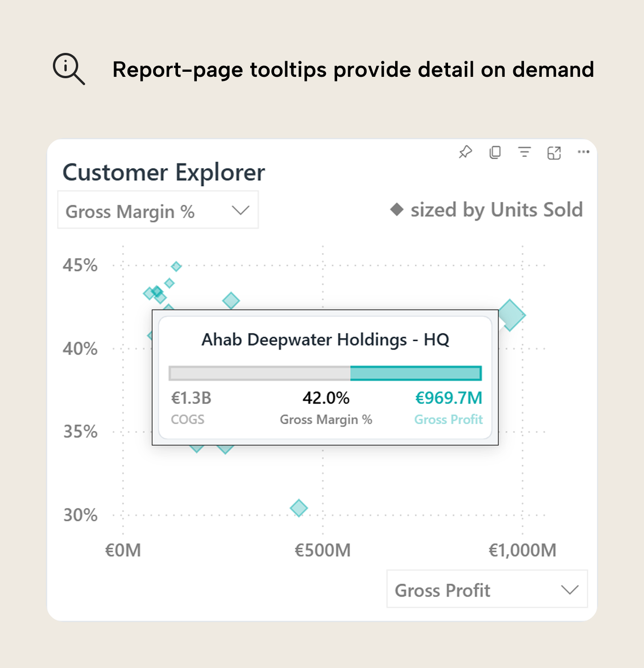Viewport: 644px width, 668px height.
Task: Open the Gross Margin % dropdown
Action: 158,210
